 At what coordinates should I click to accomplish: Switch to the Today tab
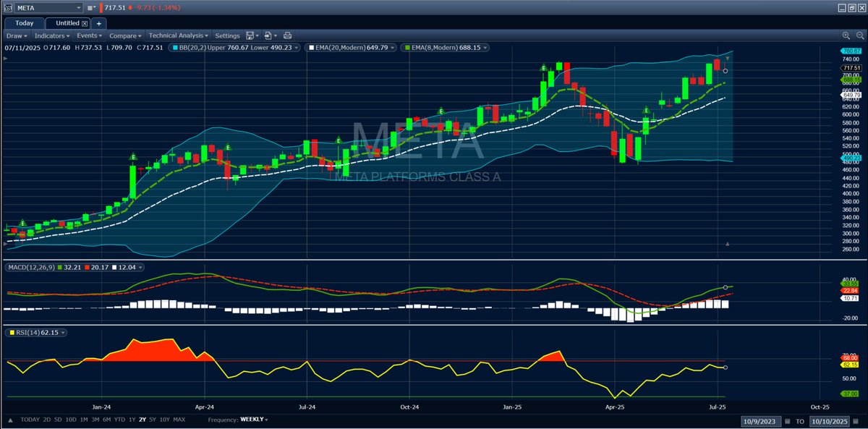(25, 23)
